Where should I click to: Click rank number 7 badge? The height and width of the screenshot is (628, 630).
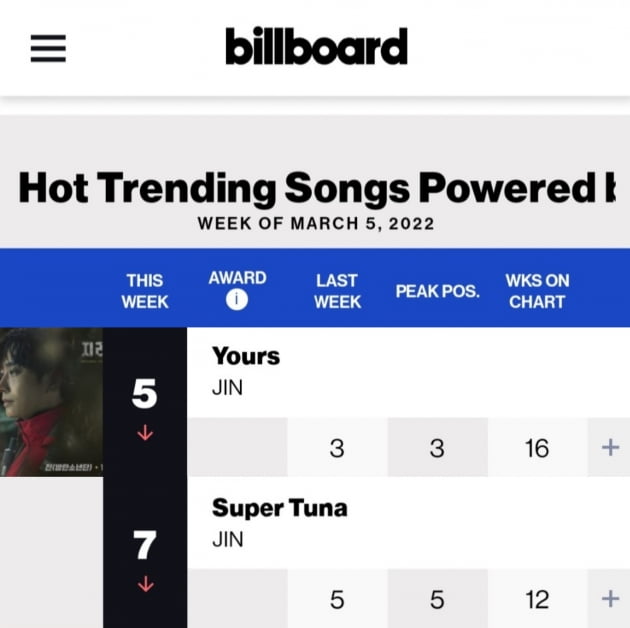click(x=144, y=545)
